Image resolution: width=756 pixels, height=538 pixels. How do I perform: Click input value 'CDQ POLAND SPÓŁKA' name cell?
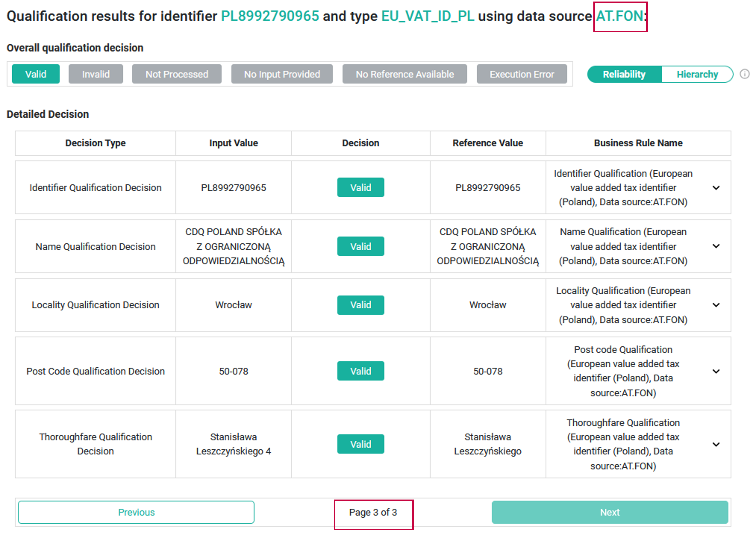[233, 247]
